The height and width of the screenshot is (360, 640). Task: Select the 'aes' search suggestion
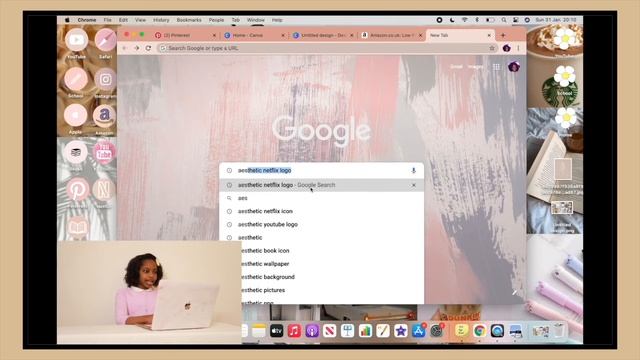[x=322, y=198]
